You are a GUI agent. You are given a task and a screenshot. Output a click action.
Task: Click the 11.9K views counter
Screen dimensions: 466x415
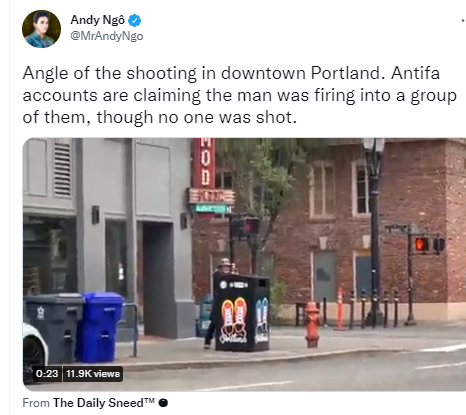click(93, 374)
